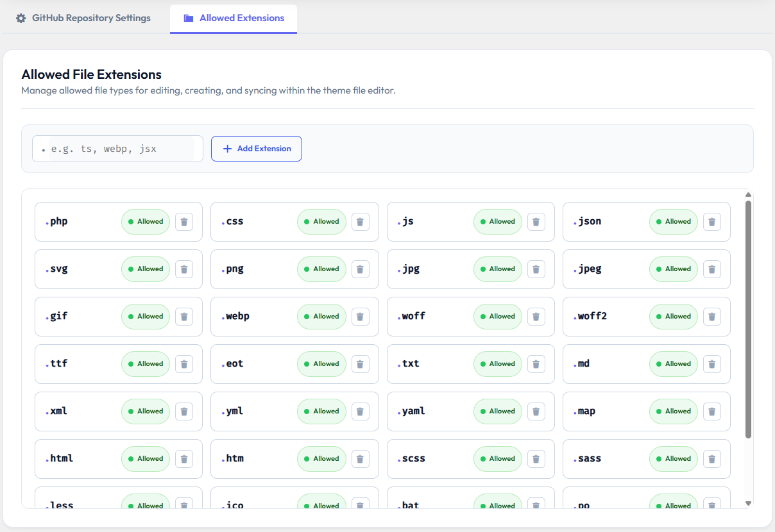Toggle the Allowed status of .xml
Image resolution: width=775 pixels, height=532 pixels.
click(x=146, y=411)
